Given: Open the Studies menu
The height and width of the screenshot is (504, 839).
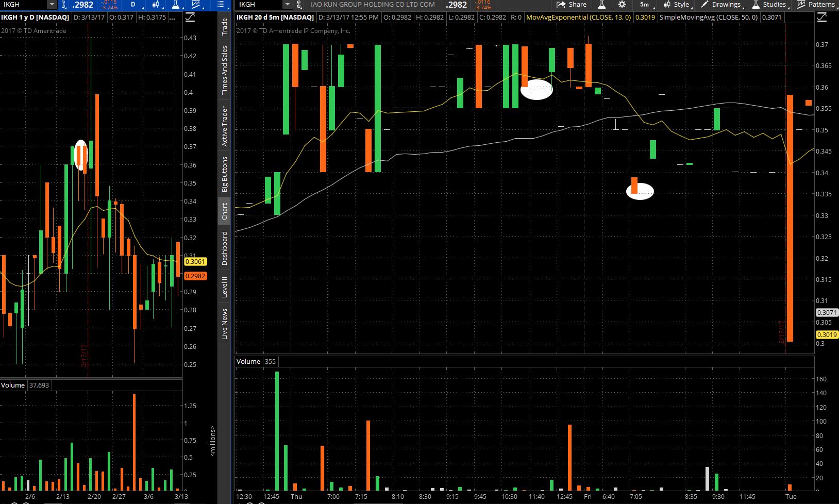Looking at the screenshot, I should (x=769, y=5).
